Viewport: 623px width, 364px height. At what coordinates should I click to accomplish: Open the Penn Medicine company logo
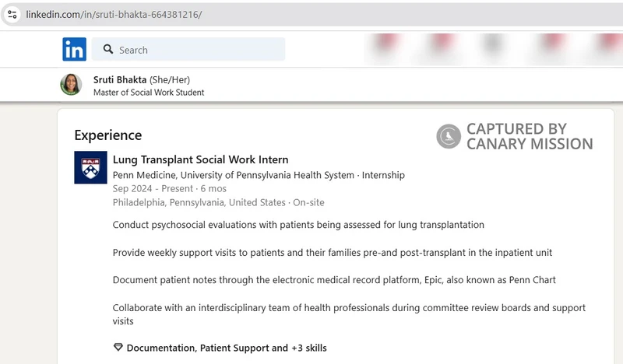(x=90, y=167)
